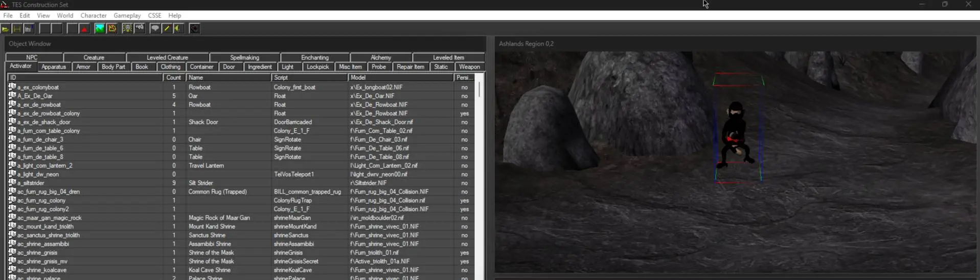Select the ninja character in render window
This screenshot has height=280, width=980.
[x=736, y=134]
